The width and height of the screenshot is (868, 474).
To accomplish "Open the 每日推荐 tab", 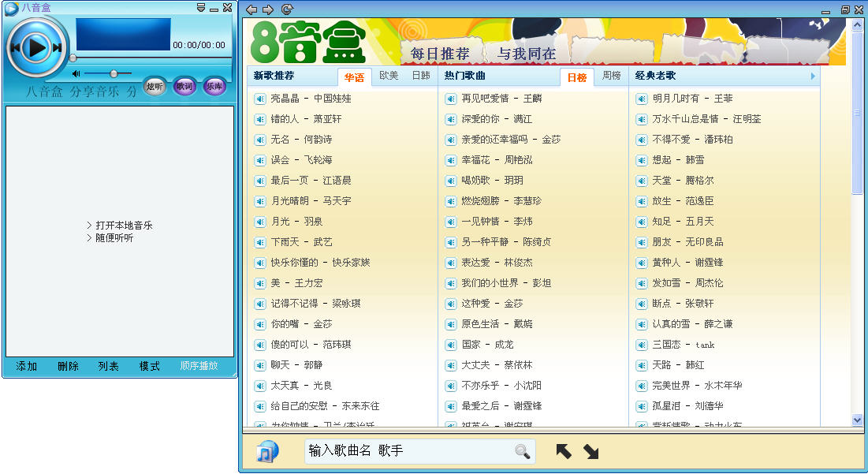I will (440, 54).
